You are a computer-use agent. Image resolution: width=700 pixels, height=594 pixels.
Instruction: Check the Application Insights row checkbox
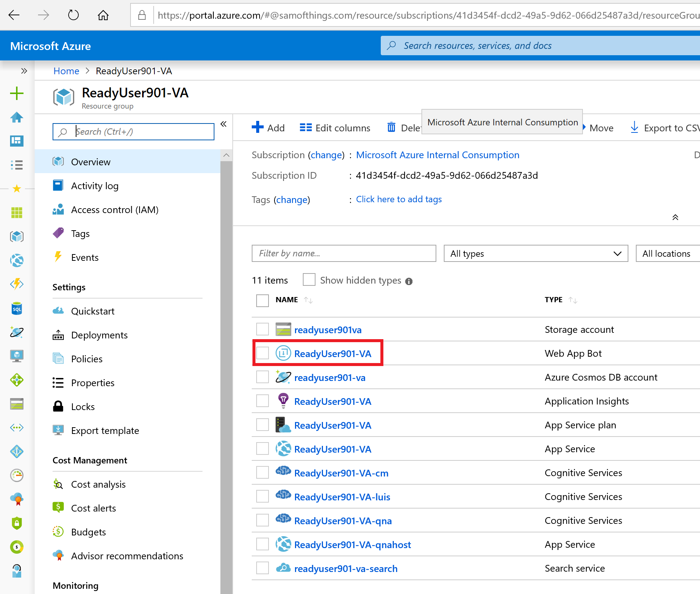point(263,401)
